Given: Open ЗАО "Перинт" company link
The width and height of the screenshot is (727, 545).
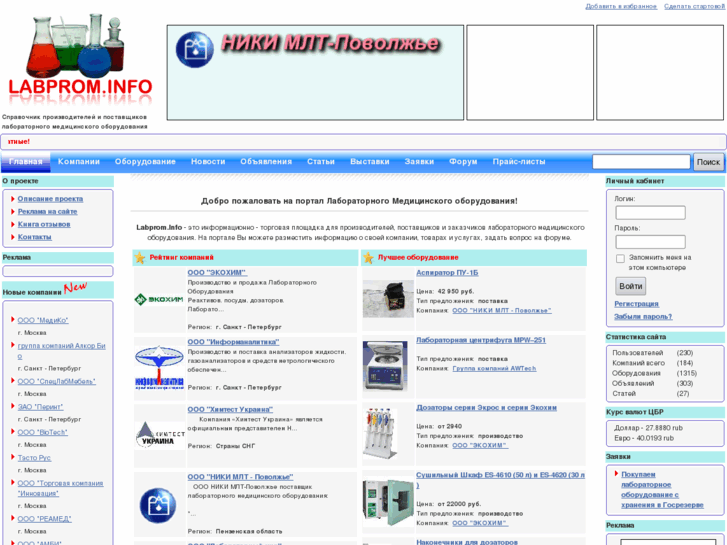Looking at the screenshot, I should point(40,407).
